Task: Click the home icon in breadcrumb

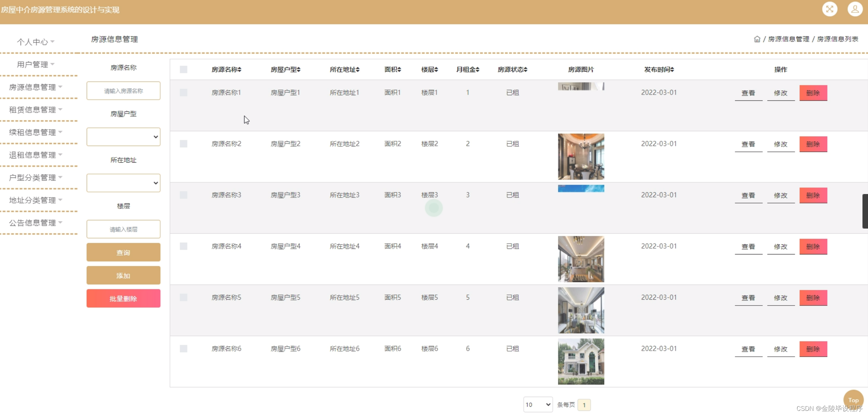Action: (757, 39)
